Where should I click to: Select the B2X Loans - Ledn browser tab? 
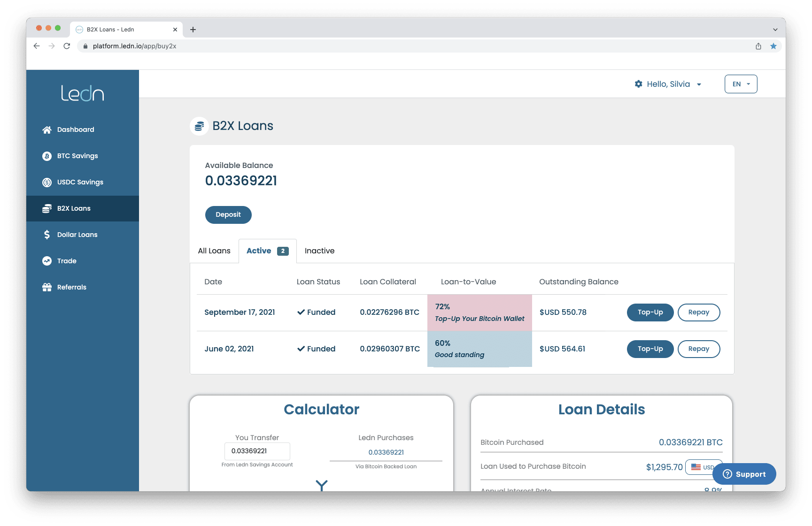tap(126, 30)
